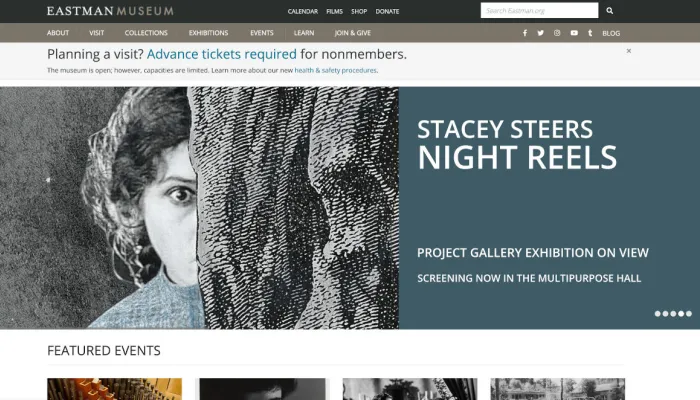The image size is (700, 400).
Task: Expand the Join & Give menu
Action: pos(352,33)
